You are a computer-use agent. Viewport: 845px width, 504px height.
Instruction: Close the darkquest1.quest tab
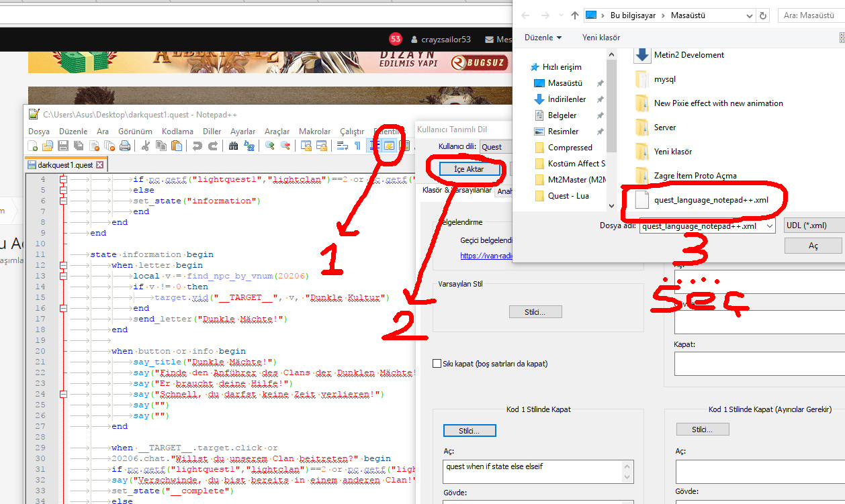pyautogui.click(x=99, y=164)
